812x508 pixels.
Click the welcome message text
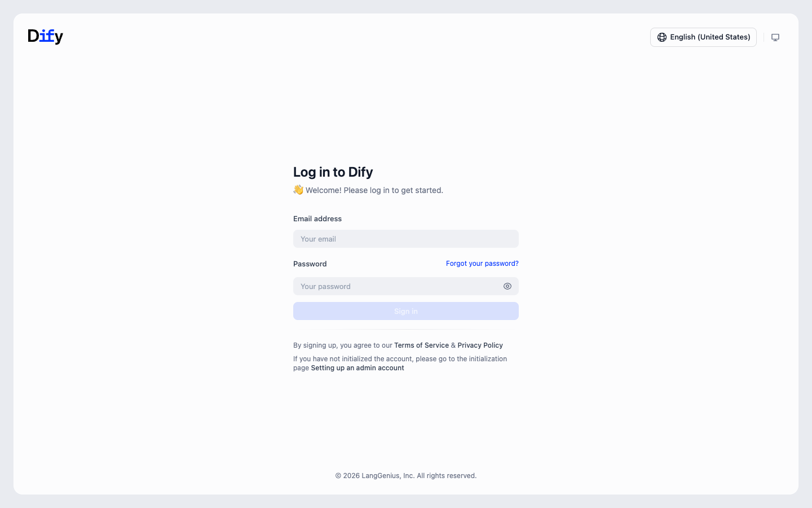pyautogui.click(x=368, y=190)
